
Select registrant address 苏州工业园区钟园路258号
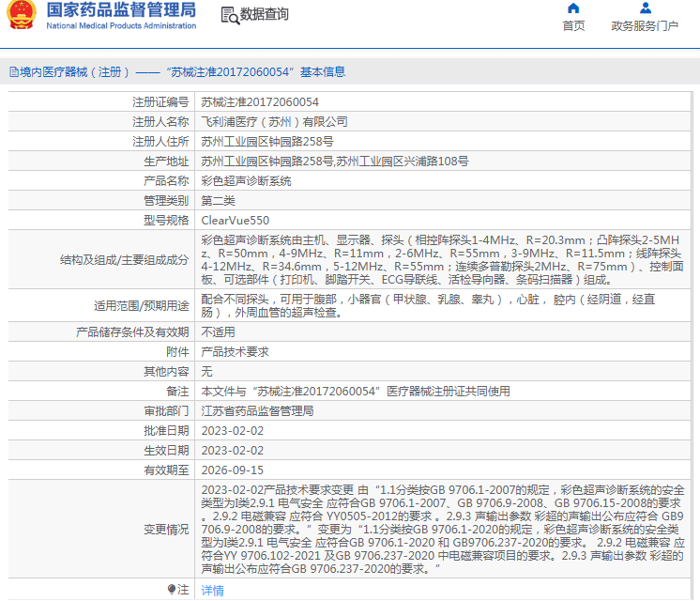[x=267, y=142]
